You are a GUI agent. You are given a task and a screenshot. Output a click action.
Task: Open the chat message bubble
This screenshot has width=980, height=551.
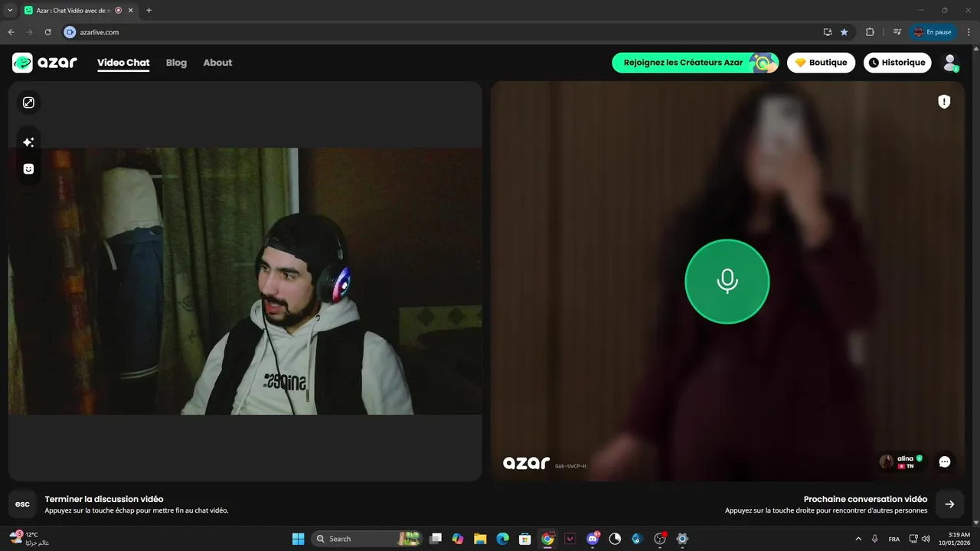[x=945, y=461]
